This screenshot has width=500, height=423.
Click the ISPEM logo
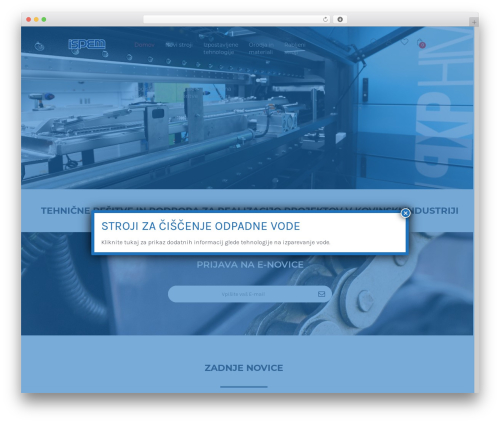coord(87,44)
